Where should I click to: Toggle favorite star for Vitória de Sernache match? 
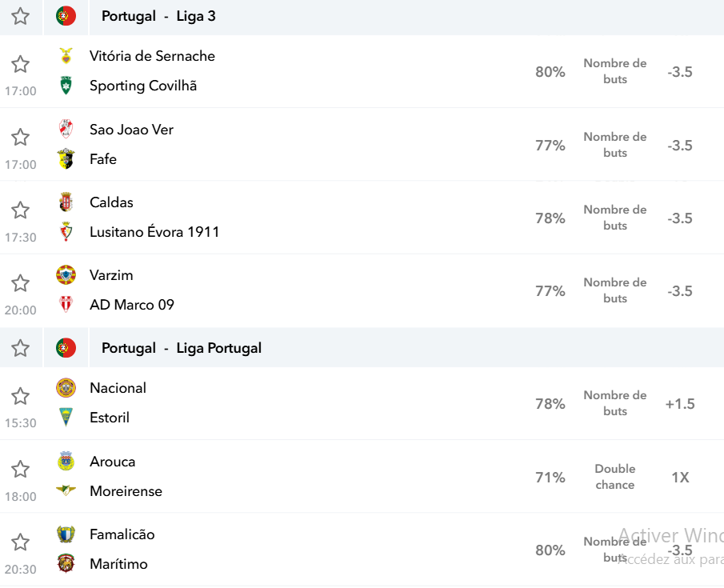click(x=20, y=64)
